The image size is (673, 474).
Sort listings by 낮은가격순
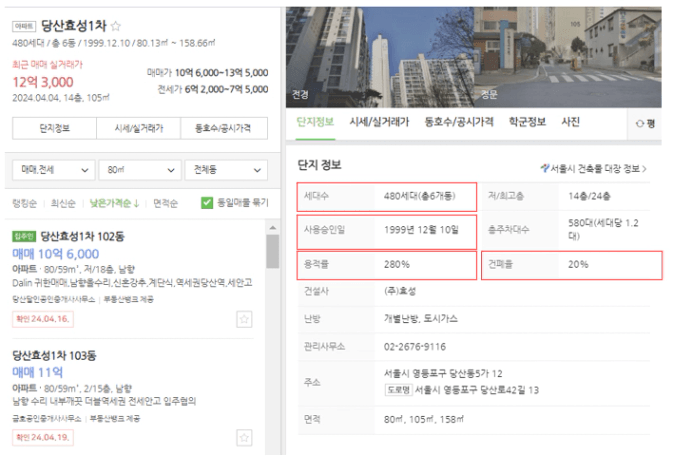pyautogui.click(x=115, y=203)
